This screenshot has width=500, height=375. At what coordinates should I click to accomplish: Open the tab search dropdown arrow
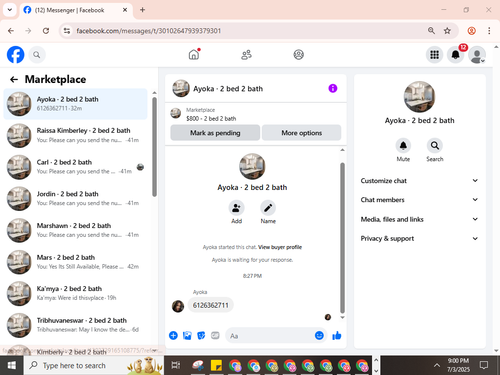(10, 10)
